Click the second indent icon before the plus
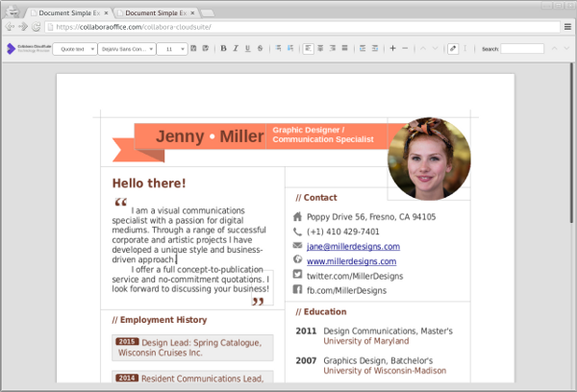The image size is (577, 392). coord(375,48)
